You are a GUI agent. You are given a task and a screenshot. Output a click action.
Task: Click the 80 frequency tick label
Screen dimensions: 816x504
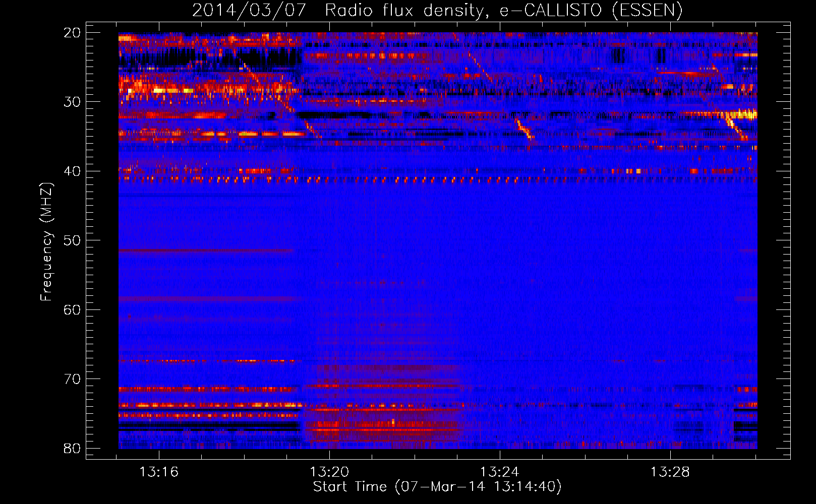[x=72, y=449]
